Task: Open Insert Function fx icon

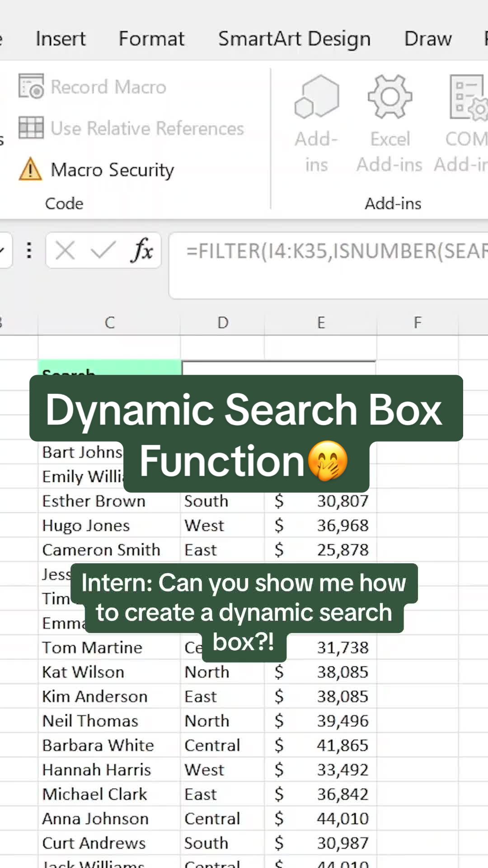Action: click(x=142, y=250)
